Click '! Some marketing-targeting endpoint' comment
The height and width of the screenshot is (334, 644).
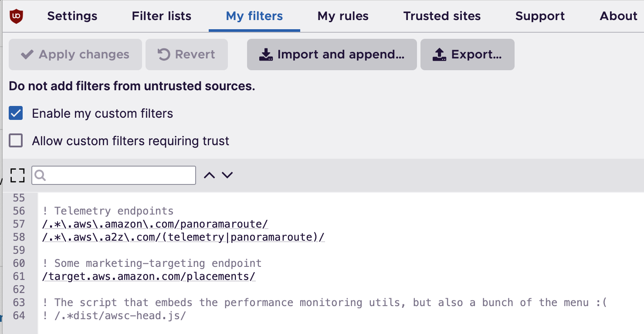pos(152,263)
